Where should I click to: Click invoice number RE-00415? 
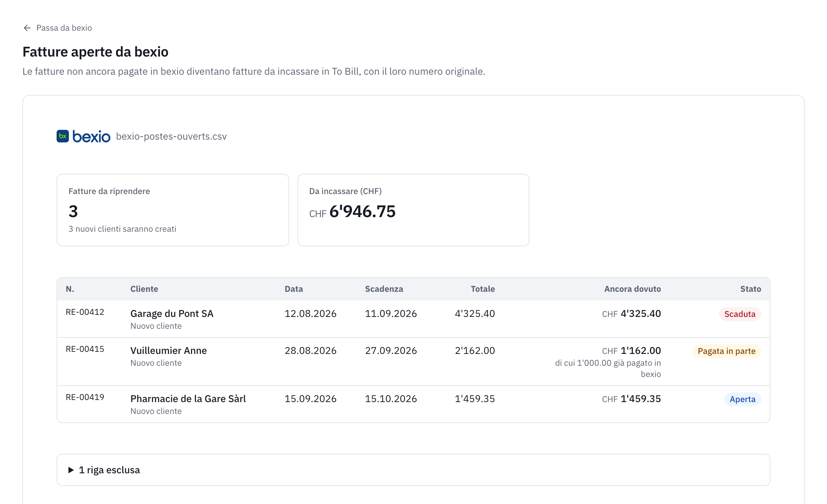(85, 349)
